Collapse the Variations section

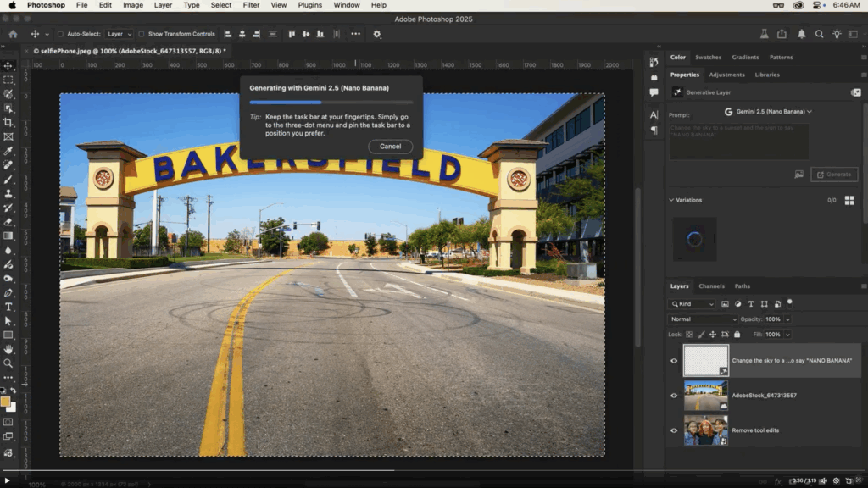671,200
